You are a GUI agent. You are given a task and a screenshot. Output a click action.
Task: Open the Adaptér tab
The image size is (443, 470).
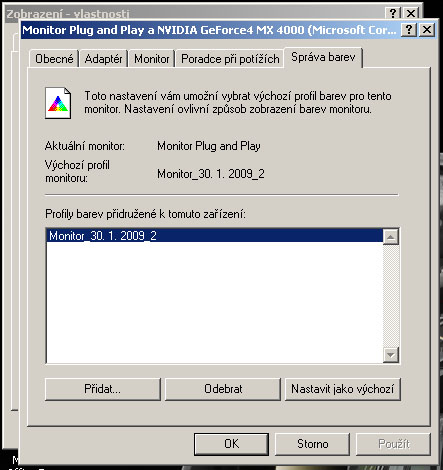click(103, 59)
